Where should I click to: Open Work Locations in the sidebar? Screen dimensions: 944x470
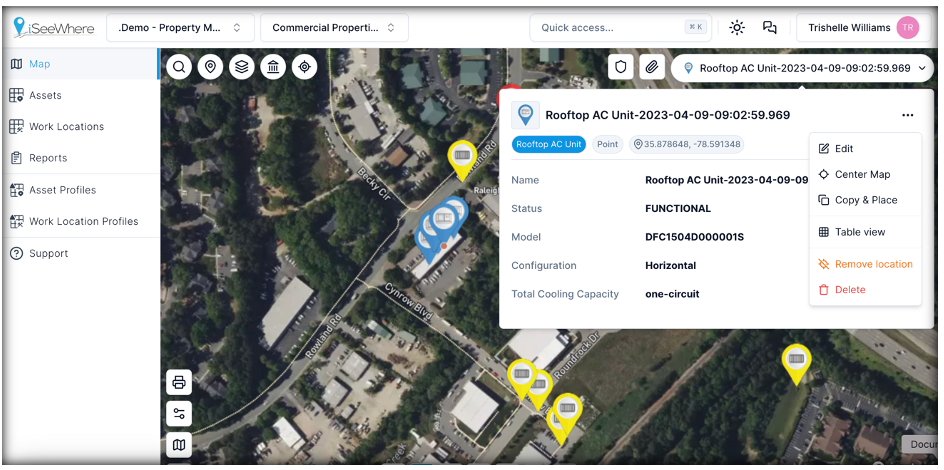pos(79,126)
